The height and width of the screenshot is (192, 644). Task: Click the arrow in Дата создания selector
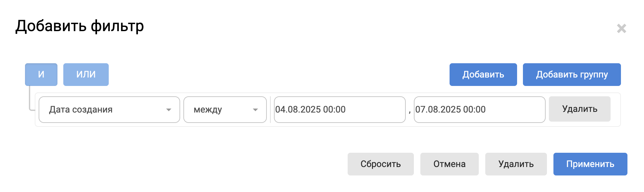point(168,110)
